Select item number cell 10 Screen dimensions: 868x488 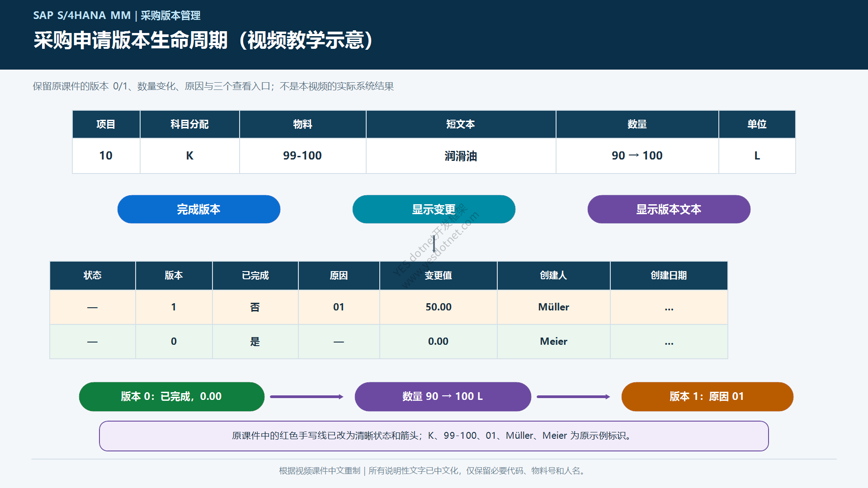click(x=106, y=156)
